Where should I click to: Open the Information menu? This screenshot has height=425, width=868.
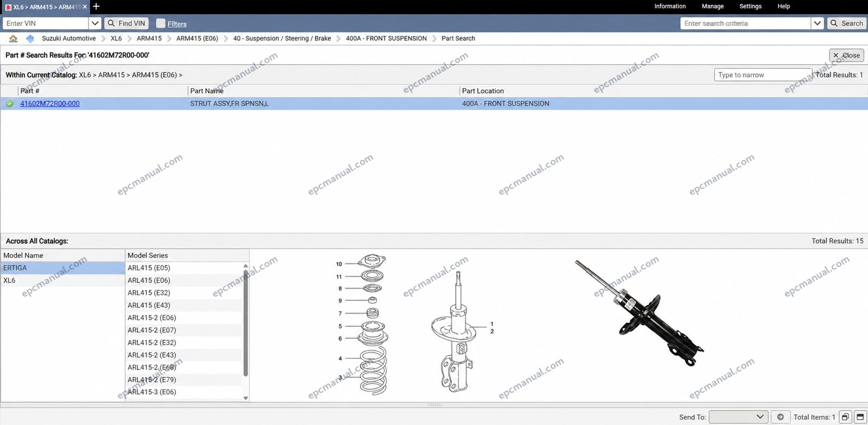click(x=670, y=6)
